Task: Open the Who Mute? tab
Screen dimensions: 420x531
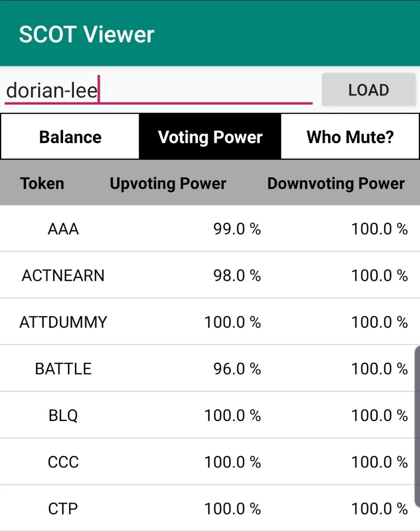Action: click(350, 137)
